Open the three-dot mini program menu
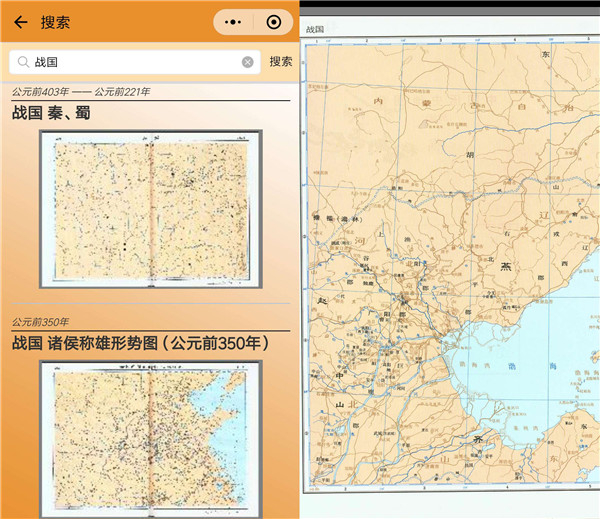The height and width of the screenshot is (519, 600). point(234,22)
